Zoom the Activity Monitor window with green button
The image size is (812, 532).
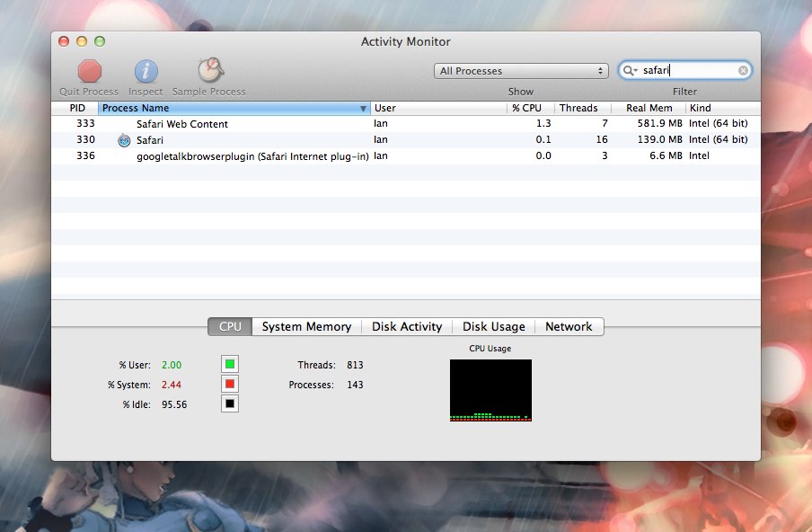(x=100, y=41)
